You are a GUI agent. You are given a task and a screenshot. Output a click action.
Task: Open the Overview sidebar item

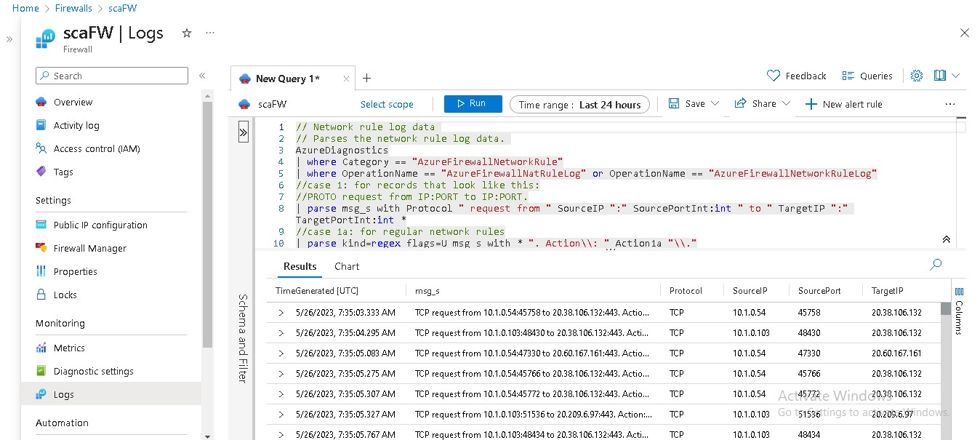(73, 102)
